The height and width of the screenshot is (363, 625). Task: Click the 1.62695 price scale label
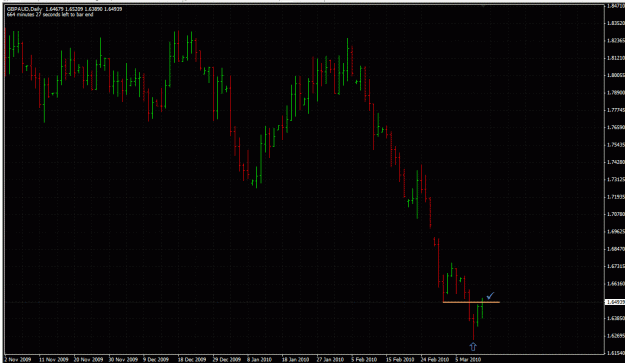click(x=615, y=336)
